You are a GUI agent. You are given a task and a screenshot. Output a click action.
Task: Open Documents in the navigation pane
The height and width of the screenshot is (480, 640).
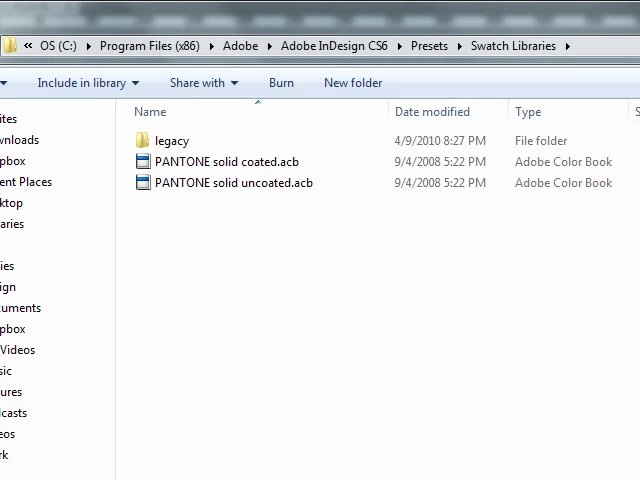[20, 308]
